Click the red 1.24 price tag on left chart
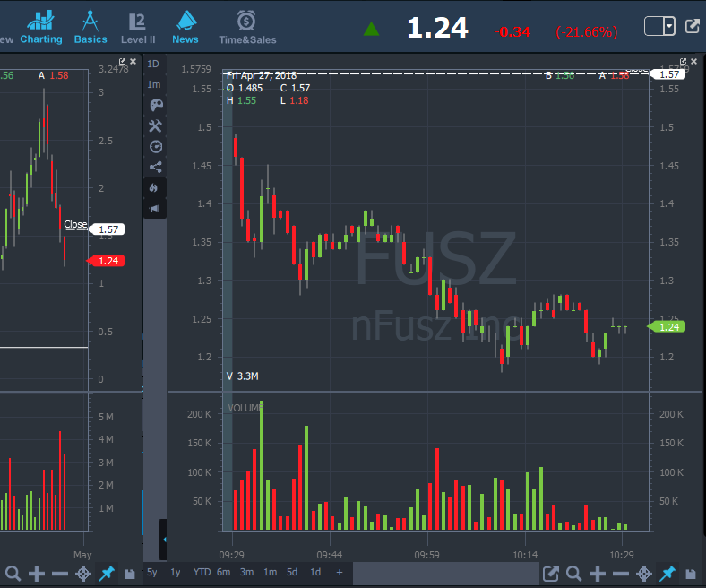 (x=107, y=261)
